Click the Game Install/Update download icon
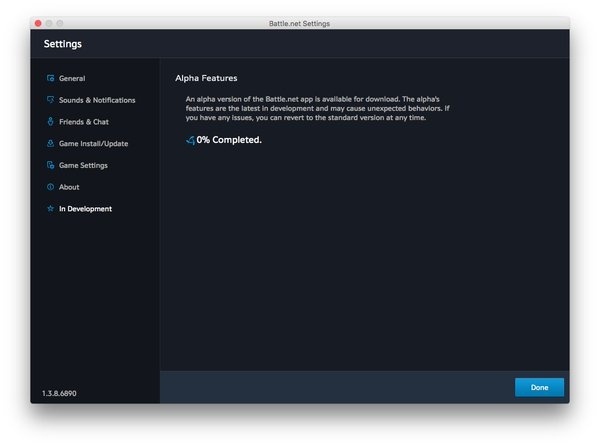 [x=50, y=144]
